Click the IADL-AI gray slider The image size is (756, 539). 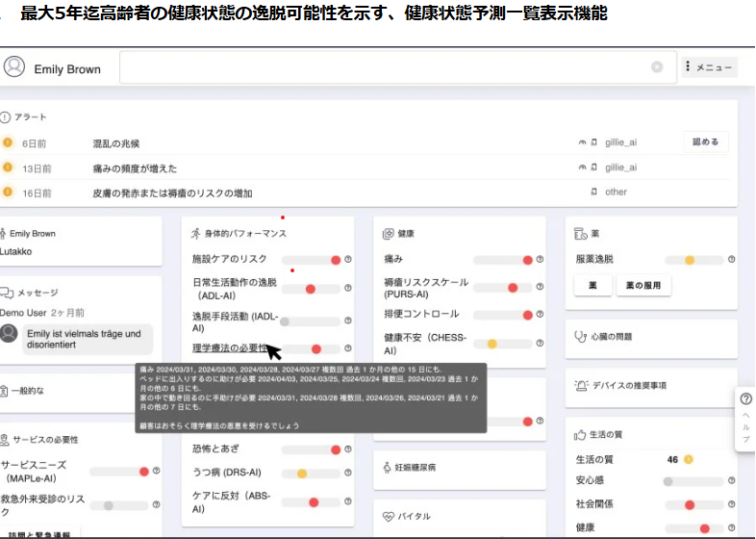pos(311,321)
